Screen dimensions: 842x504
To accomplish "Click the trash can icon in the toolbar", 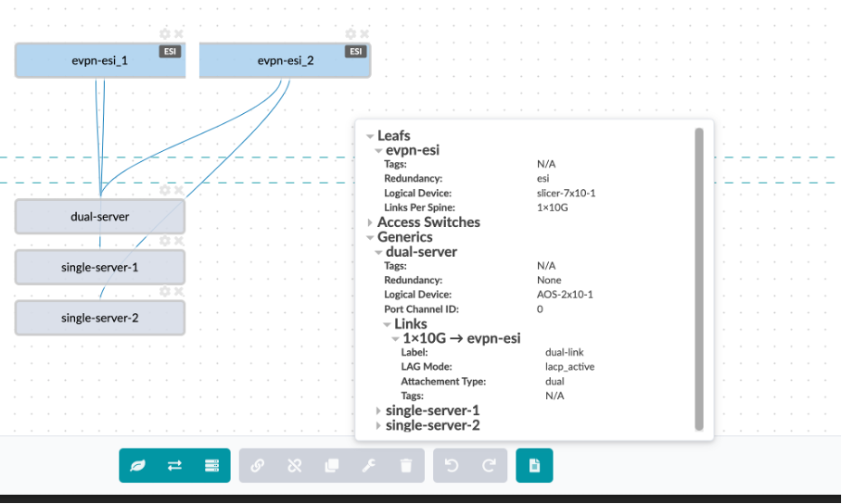I will (405, 466).
